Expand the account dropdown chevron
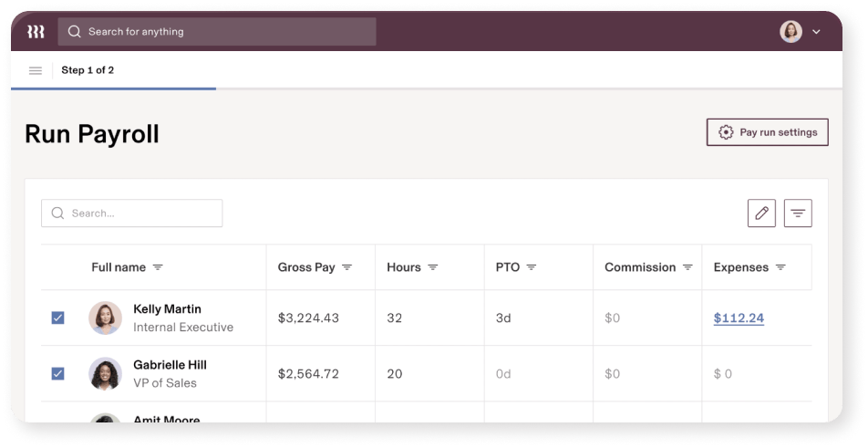Image resolution: width=868 pixels, height=448 pixels. point(816,32)
